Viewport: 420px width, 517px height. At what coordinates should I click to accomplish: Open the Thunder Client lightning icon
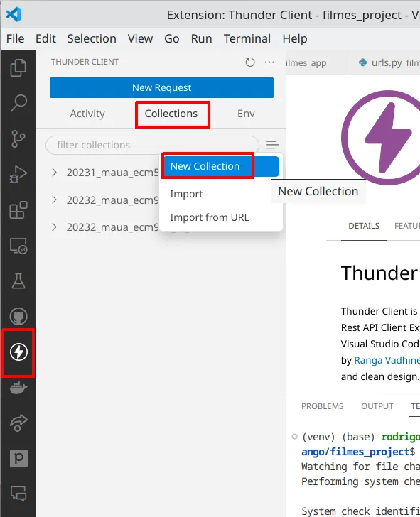[18, 352]
